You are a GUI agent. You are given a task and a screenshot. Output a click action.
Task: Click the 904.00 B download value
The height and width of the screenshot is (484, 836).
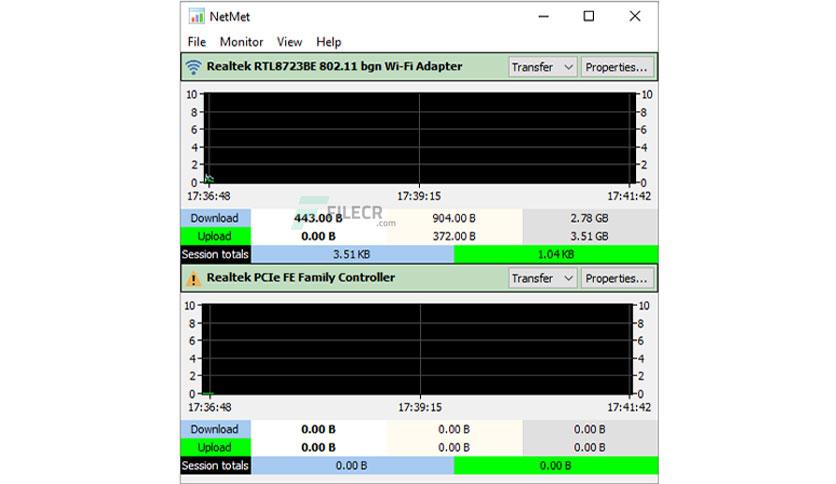[454, 218]
